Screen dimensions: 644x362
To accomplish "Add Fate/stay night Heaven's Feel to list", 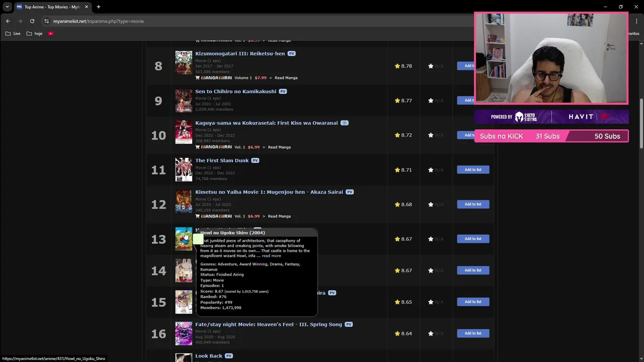I will [x=473, y=333].
